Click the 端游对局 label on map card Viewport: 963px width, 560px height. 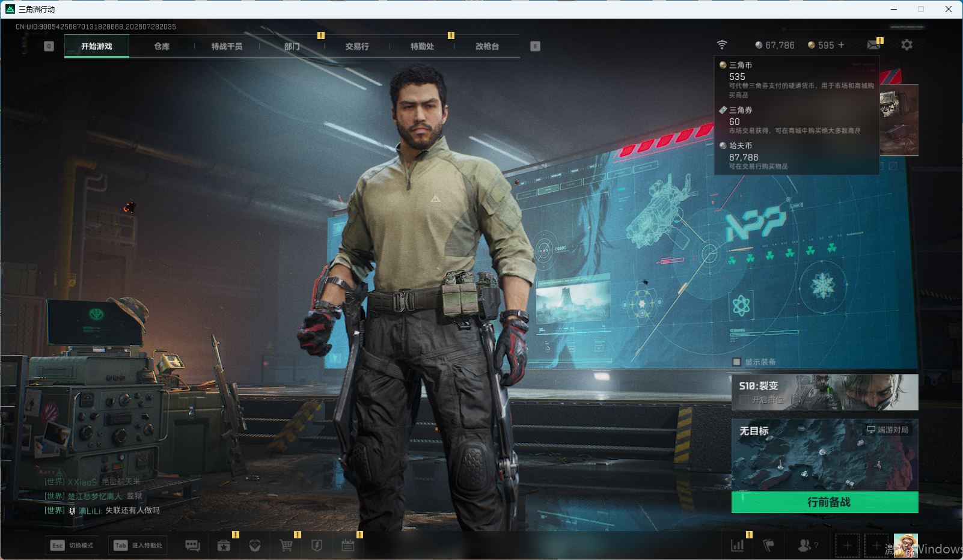[x=888, y=430]
